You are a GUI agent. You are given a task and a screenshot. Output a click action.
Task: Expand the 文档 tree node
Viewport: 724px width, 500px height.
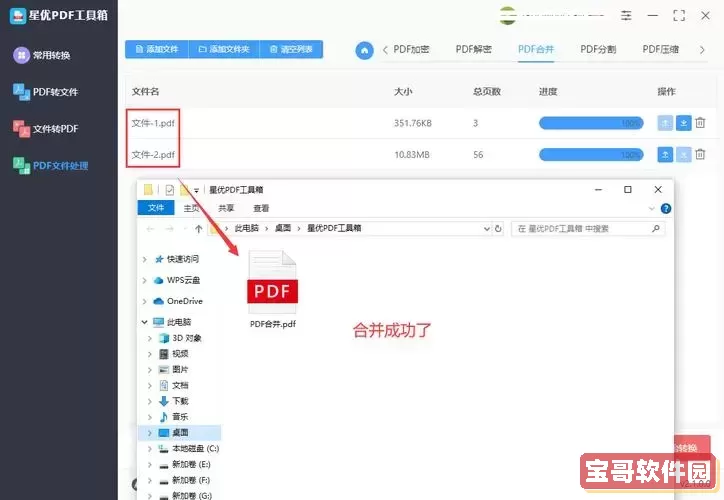pyautogui.click(x=150, y=386)
